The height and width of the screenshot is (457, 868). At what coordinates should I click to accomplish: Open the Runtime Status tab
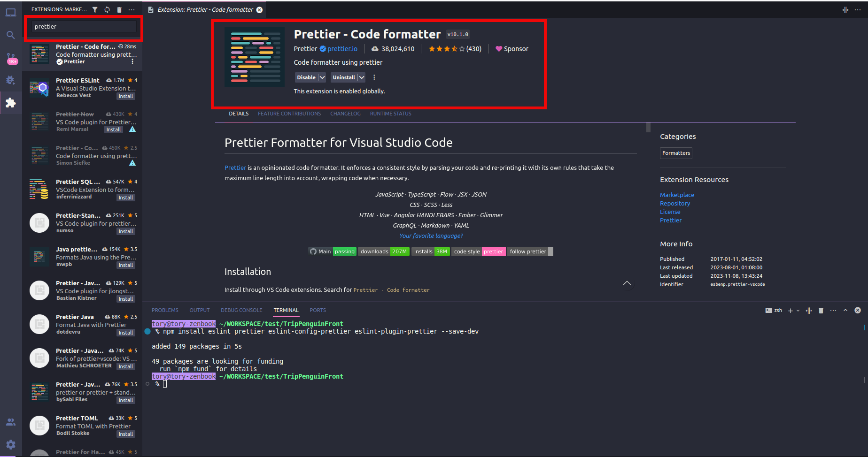point(390,114)
